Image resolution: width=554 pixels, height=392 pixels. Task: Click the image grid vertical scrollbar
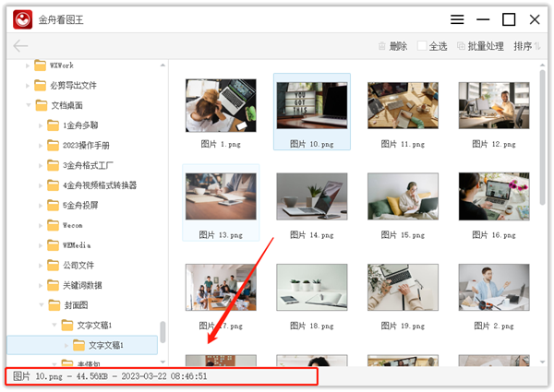542,137
